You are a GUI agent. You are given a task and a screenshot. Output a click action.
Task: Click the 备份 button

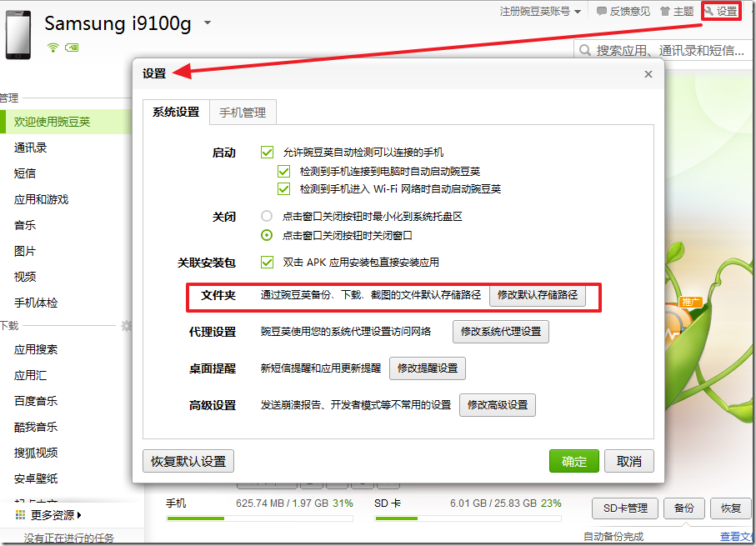click(684, 508)
